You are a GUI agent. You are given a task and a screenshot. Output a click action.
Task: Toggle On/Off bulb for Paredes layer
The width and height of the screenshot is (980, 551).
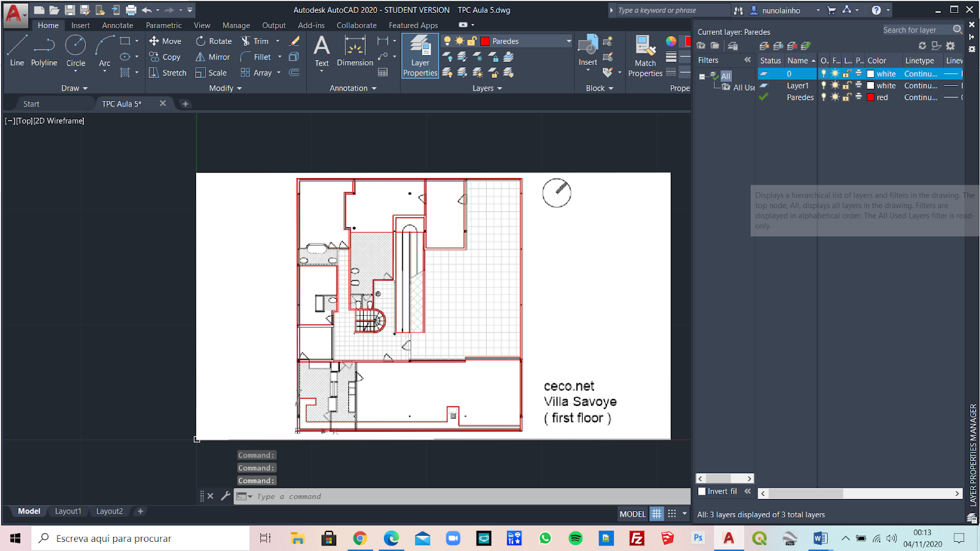pos(824,97)
